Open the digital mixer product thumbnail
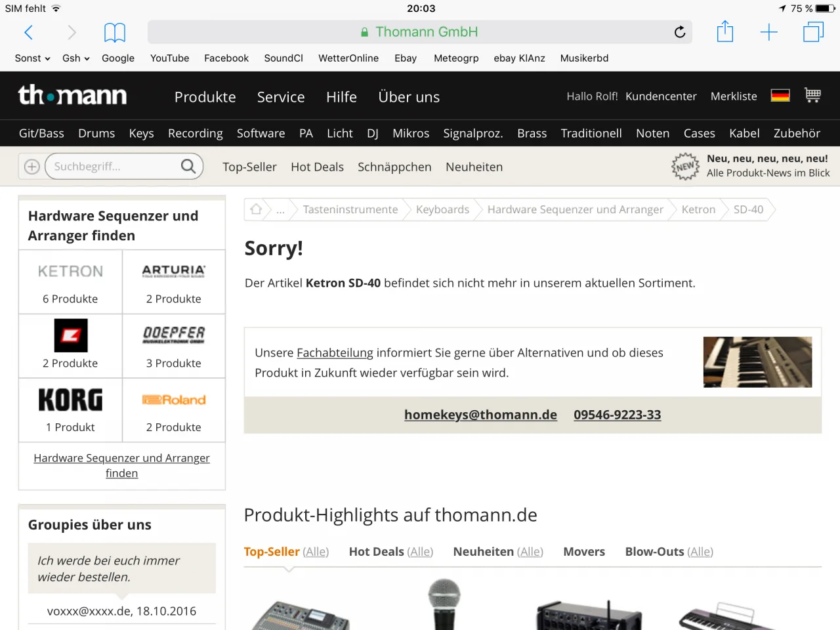Viewport: 840px width, 630px height. (301, 616)
